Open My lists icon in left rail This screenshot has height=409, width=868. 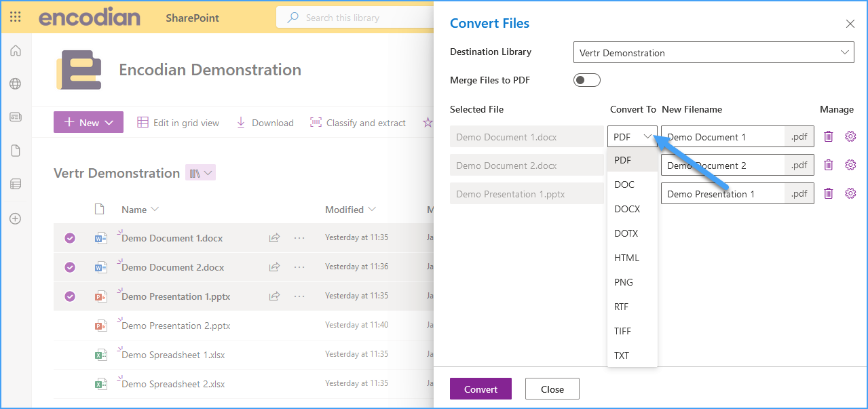click(x=16, y=183)
